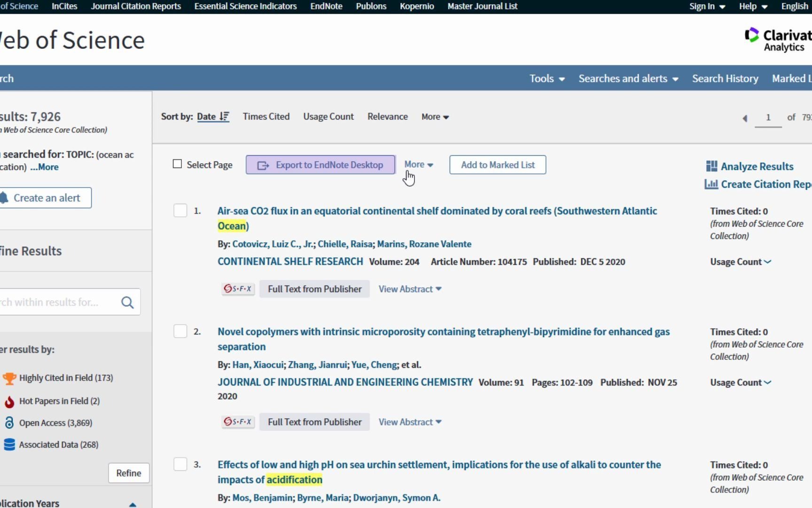This screenshot has height=508, width=812.
Task: Open Publons in top bar
Action: click(x=371, y=7)
